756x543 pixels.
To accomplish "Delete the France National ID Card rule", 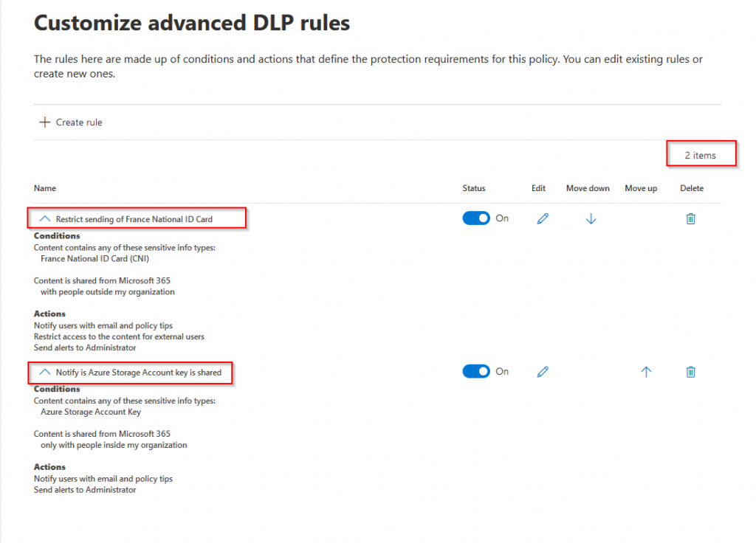I will point(690,218).
